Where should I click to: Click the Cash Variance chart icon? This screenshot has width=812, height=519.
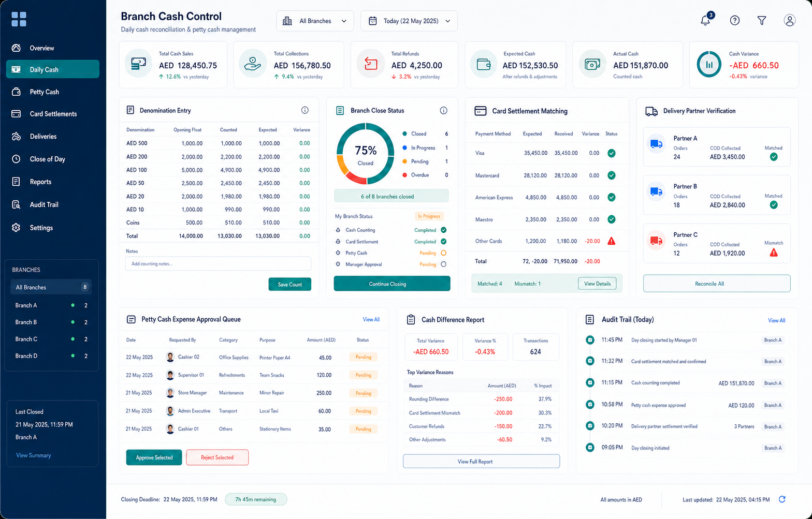(709, 64)
